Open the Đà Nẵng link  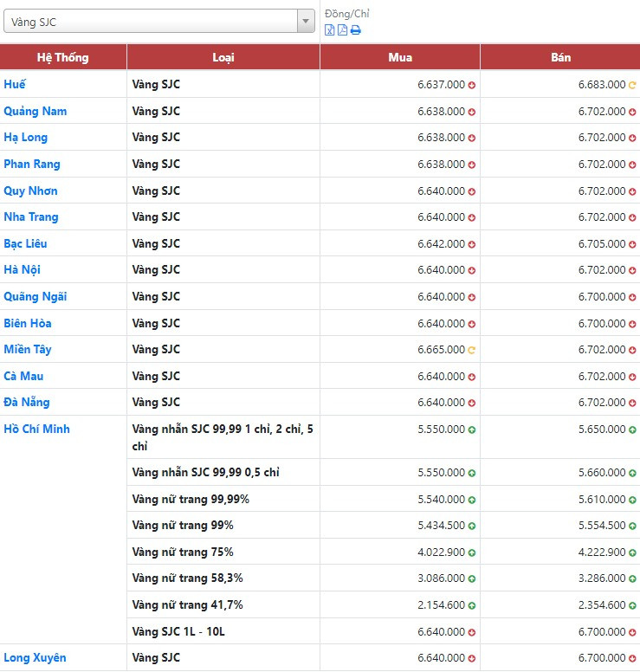[x=27, y=402]
